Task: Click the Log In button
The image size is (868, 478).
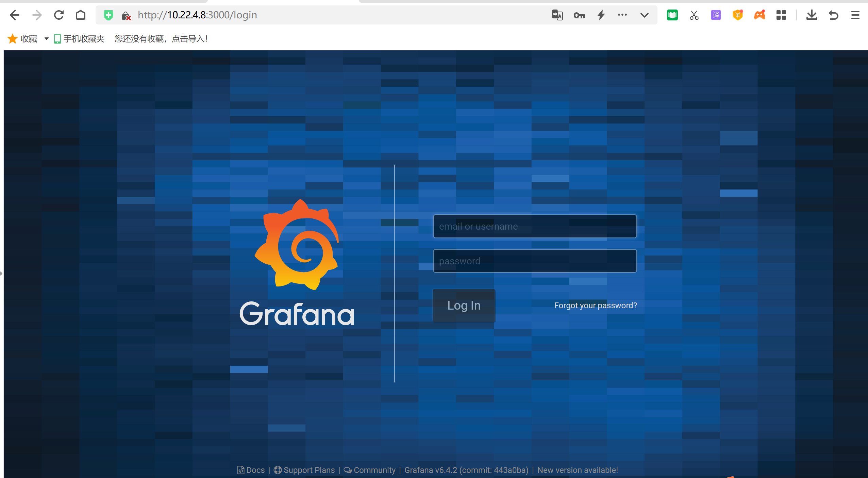Action: pyautogui.click(x=464, y=306)
